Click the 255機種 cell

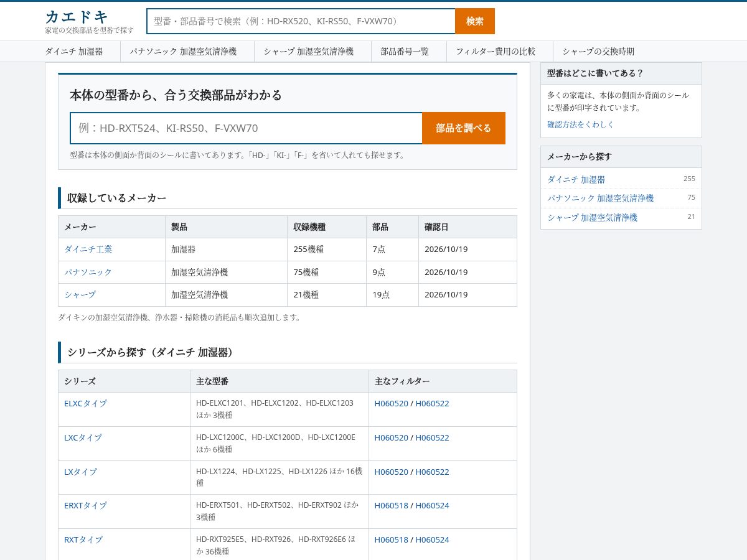coord(327,250)
